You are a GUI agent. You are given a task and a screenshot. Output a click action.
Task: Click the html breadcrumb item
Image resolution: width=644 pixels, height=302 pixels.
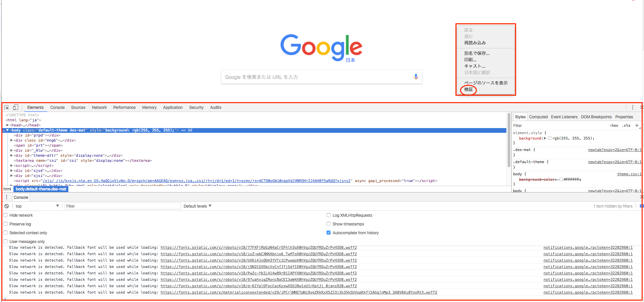tap(7, 189)
